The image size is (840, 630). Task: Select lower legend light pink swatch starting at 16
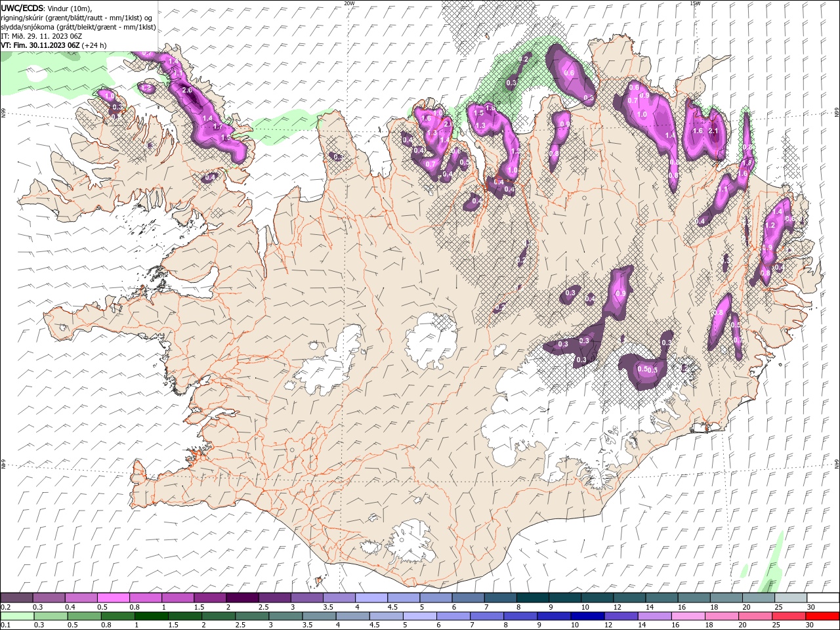pyautogui.click(x=688, y=616)
